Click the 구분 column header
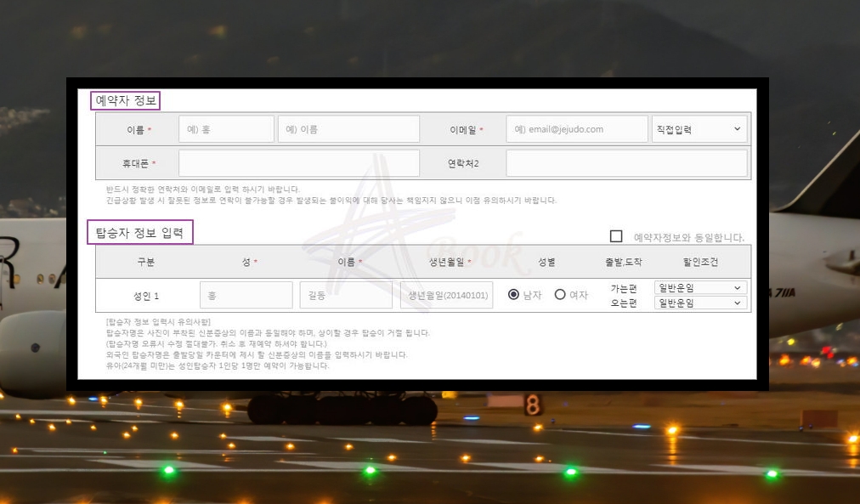This screenshot has height=504, width=860. 146,262
